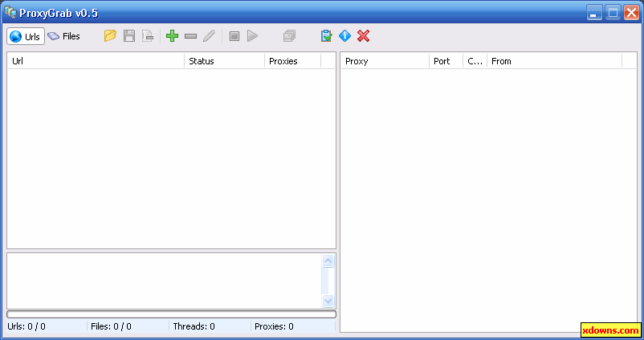The image size is (644, 340).
Task: Sort by From column header
Action: click(554, 61)
